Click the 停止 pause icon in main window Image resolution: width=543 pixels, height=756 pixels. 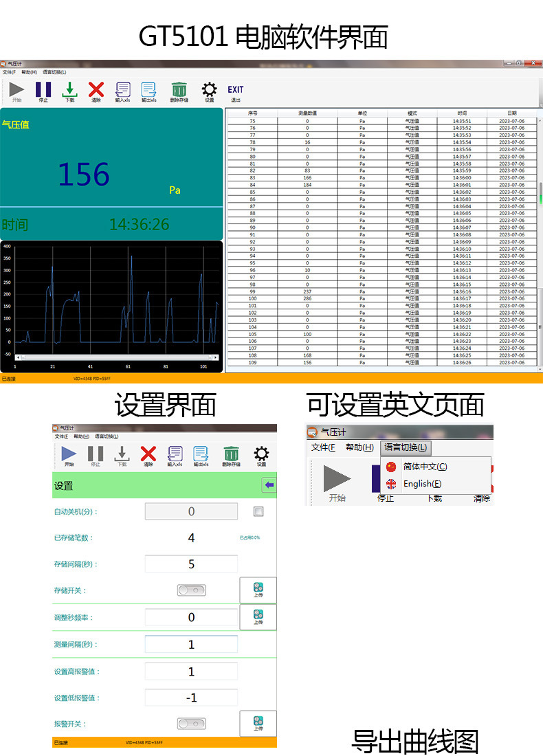pos(43,89)
